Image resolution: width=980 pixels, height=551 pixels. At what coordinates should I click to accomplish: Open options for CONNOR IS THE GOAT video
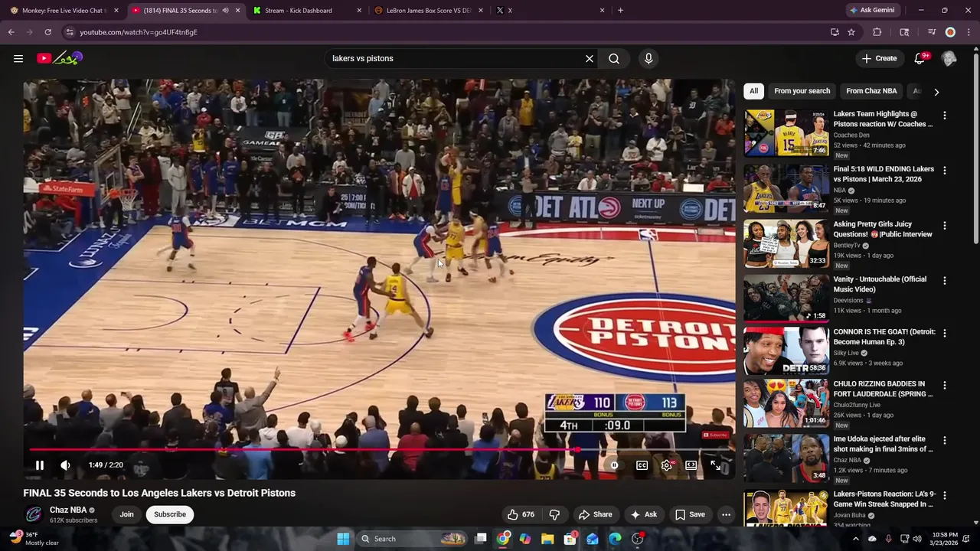click(944, 333)
